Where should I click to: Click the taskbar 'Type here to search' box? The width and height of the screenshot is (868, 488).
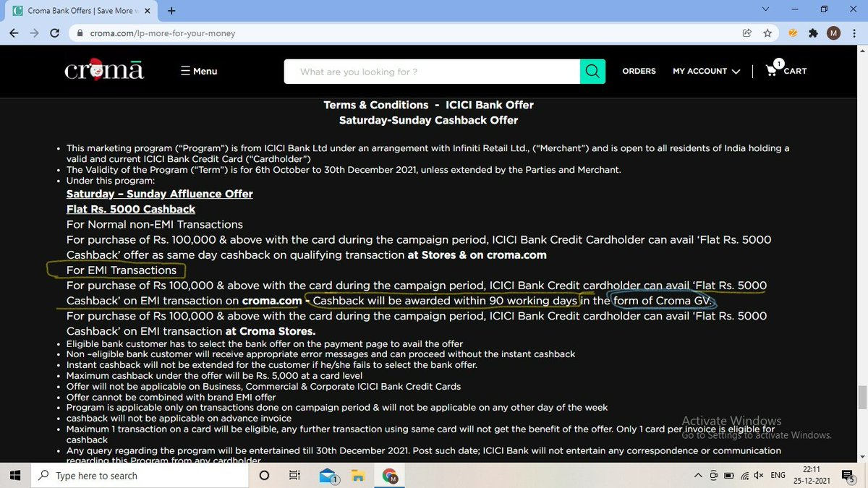tap(139, 475)
